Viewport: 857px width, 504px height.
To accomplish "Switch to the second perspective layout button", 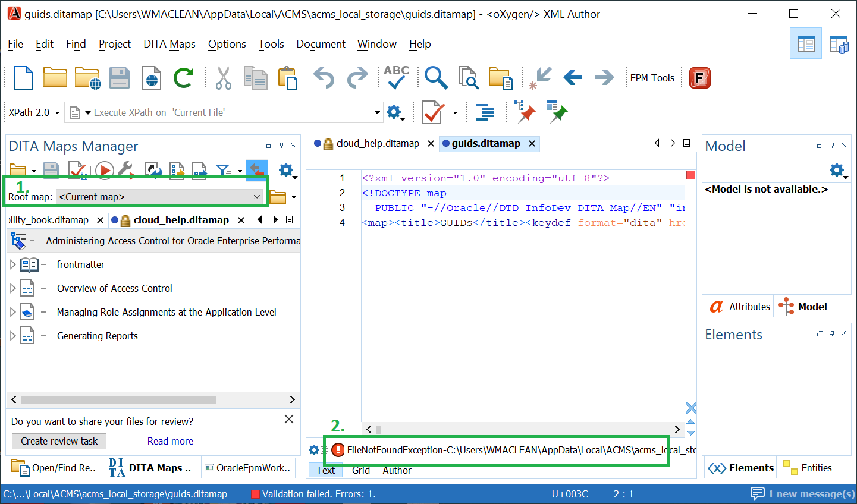I will coord(839,44).
